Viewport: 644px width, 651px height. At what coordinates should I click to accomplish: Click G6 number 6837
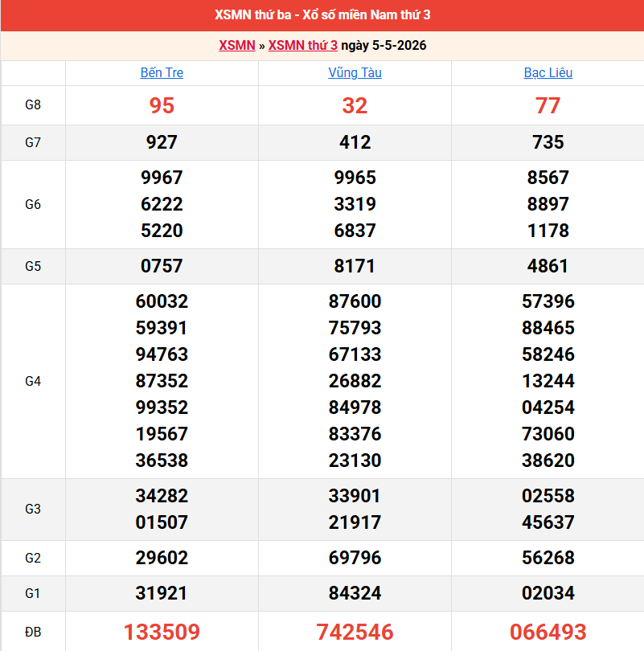pos(355,231)
